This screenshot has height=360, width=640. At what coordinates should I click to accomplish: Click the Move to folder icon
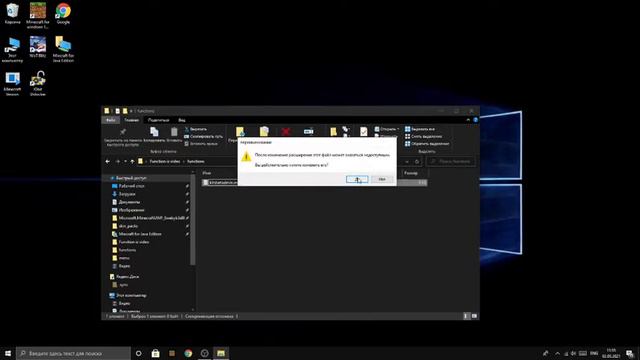(x=240, y=131)
